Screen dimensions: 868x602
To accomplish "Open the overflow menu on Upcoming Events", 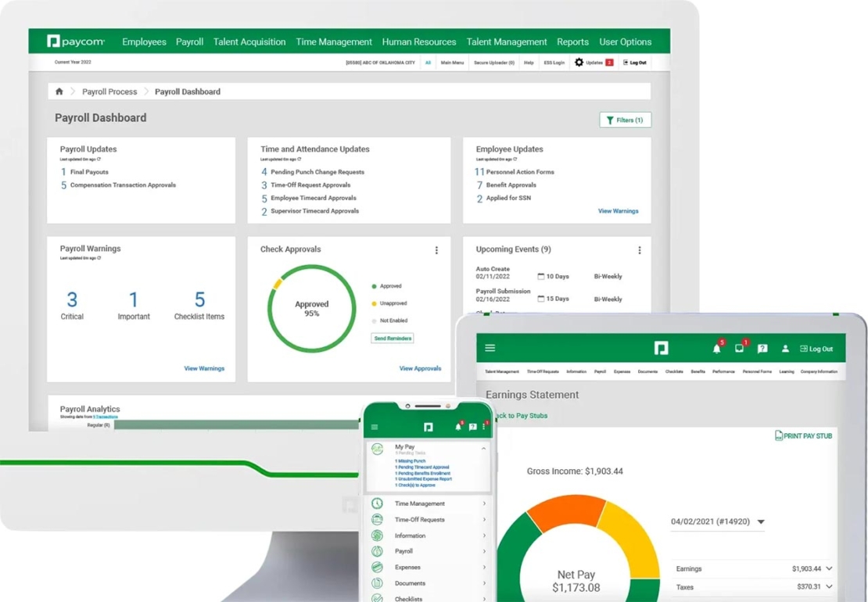I will tap(640, 250).
